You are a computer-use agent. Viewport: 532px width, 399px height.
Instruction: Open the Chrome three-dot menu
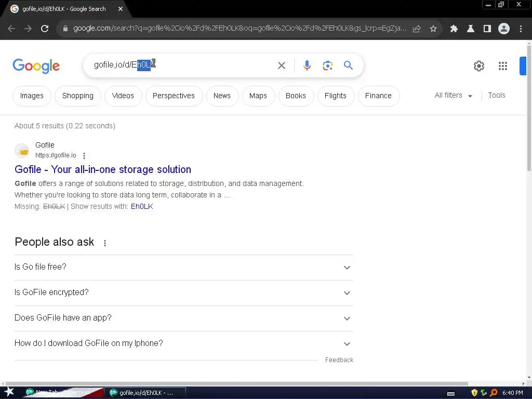pyautogui.click(x=521, y=29)
